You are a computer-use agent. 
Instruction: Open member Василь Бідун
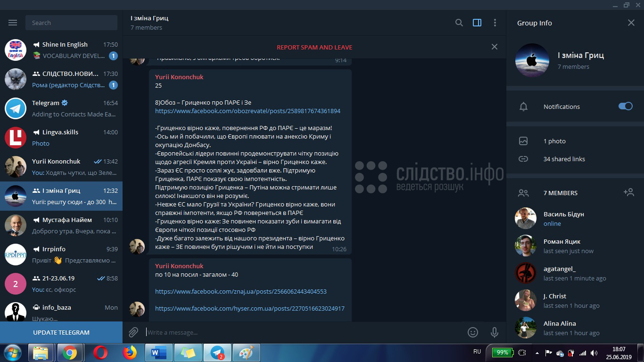575,218
